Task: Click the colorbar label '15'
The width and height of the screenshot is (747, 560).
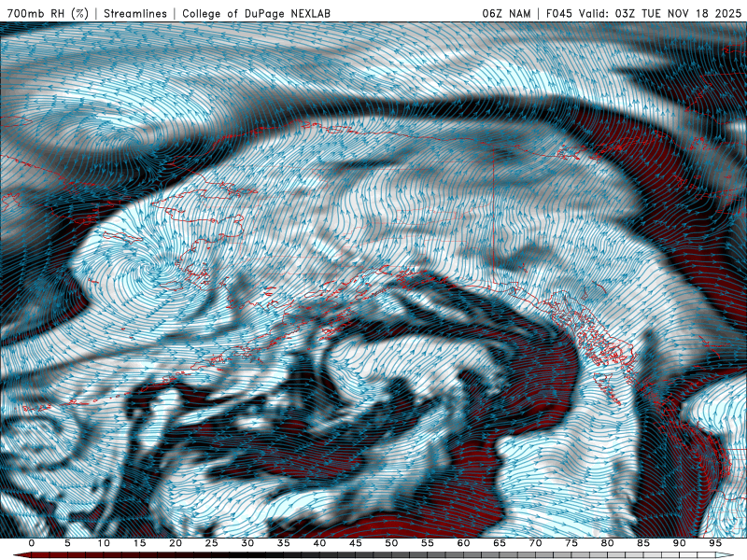Action: coord(139,543)
